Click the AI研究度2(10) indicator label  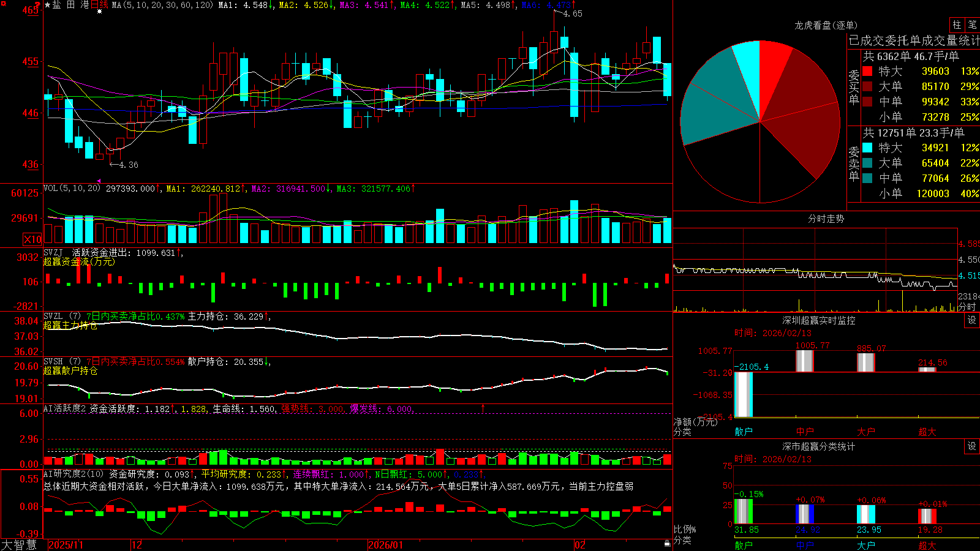(73, 474)
